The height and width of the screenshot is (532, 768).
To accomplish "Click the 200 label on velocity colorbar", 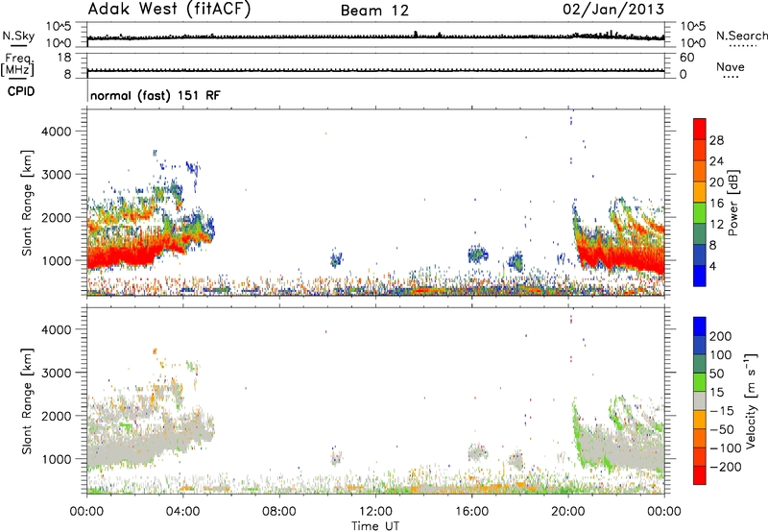I will [721, 336].
